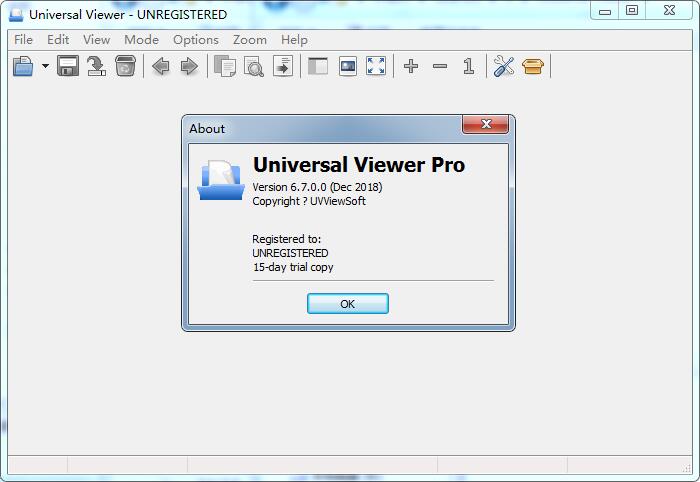The width and height of the screenshot is (700, 482).
Task: Toggle the navigation panel icon
Action: coord(318,66)
